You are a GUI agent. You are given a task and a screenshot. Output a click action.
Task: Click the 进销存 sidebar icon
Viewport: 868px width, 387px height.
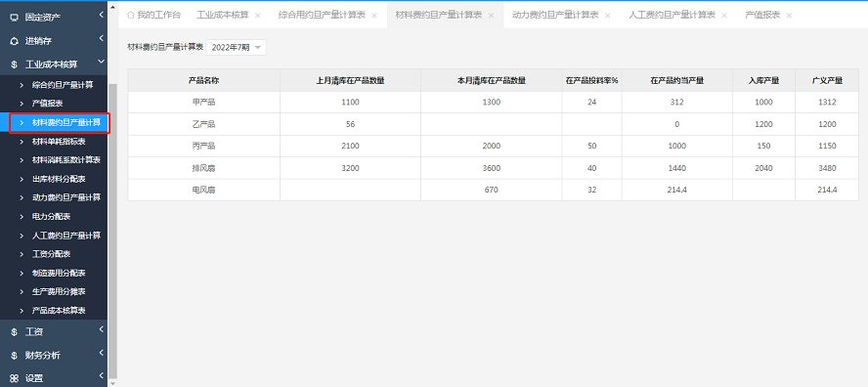[14, 41]
